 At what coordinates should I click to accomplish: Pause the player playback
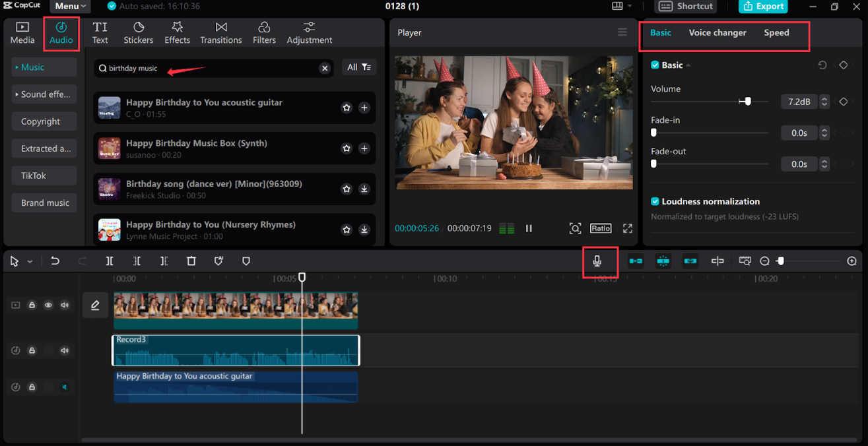click(529, 228)
